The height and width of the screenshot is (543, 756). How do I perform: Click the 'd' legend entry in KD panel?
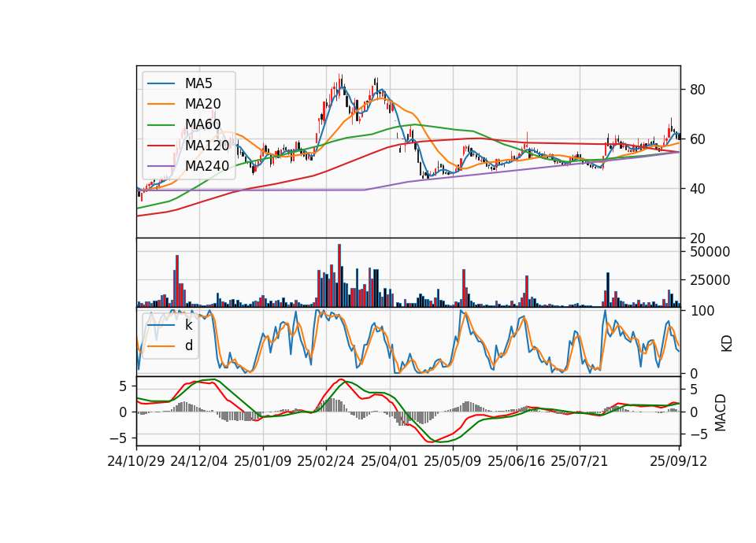click(189, 345)
